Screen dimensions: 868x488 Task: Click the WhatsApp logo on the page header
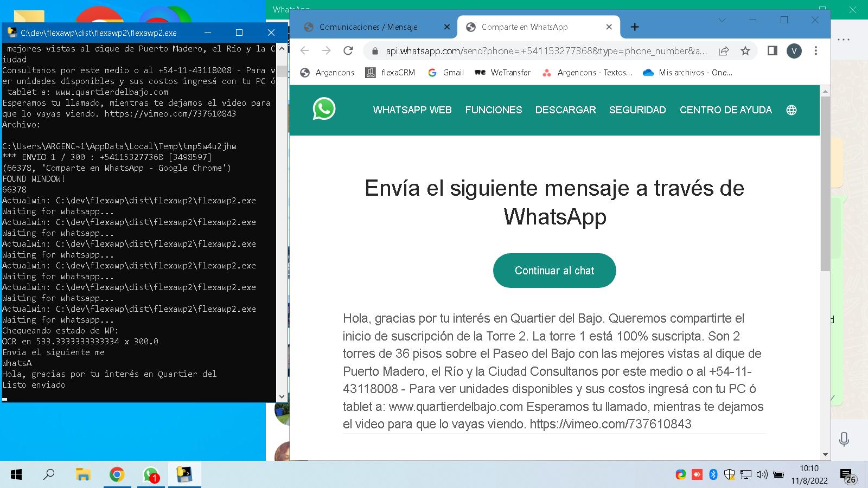click(324, 109)
